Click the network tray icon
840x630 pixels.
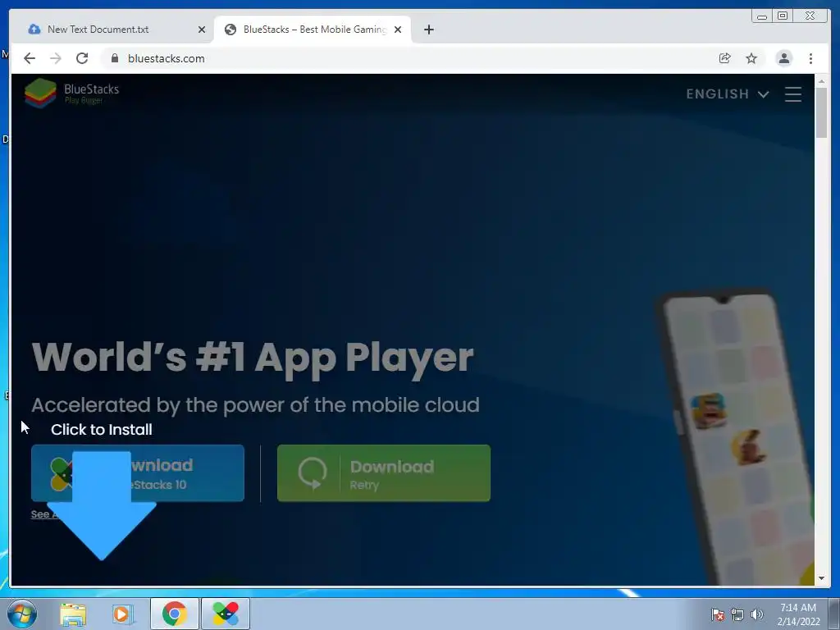(x=737, y=614)
